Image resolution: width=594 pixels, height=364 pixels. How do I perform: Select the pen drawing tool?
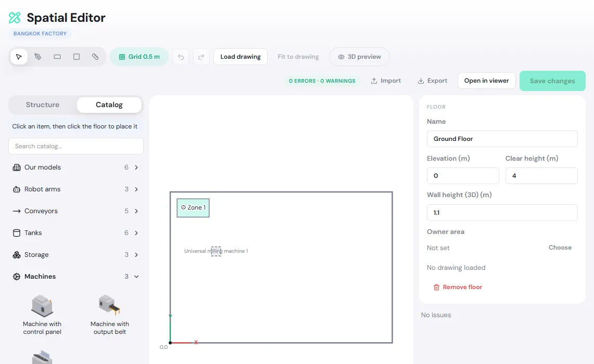38,57
